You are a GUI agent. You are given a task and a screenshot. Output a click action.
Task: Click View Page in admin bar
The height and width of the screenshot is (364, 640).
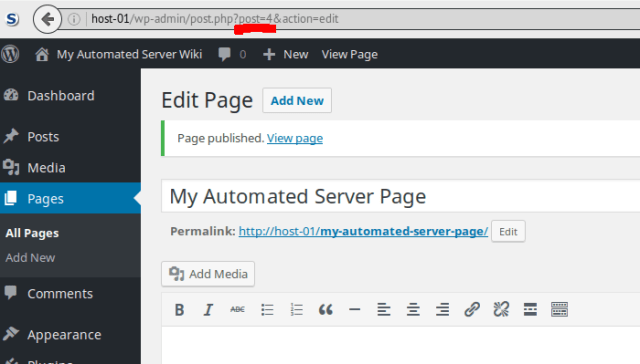(x=350, y=54)
